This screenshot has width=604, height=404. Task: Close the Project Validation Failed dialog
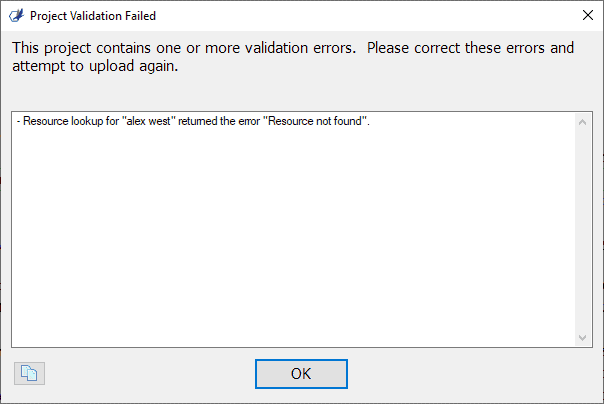(x=587, y=15)
